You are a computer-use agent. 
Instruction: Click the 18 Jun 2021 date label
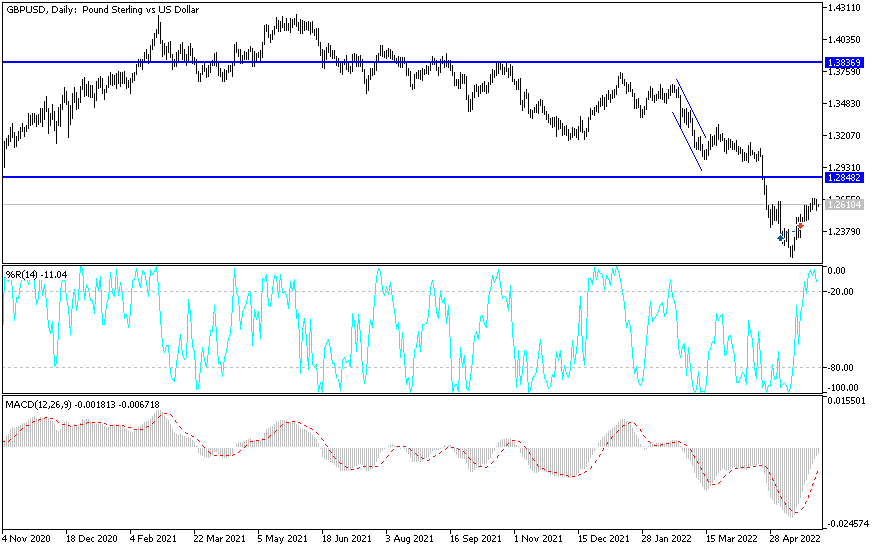347,539
